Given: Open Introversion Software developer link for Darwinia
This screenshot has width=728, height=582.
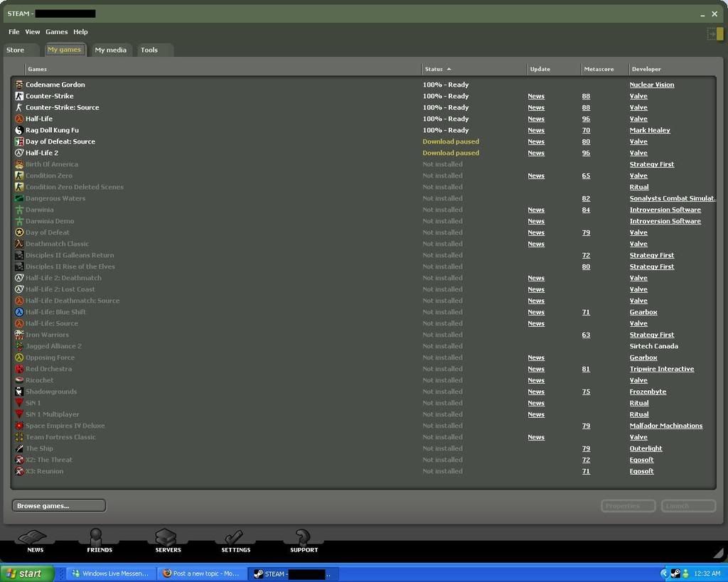Looking at the screenshot, I should (x=665, y=210).
